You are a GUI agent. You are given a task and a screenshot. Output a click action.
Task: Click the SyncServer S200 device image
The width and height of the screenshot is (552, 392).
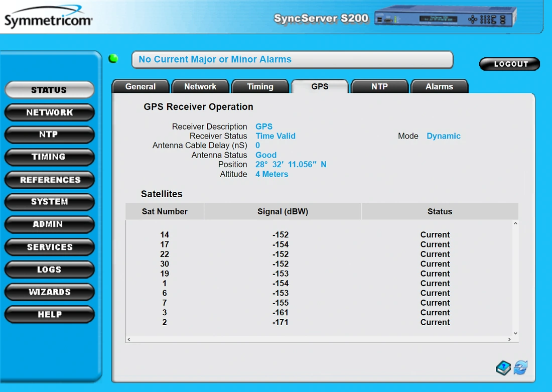[x=445, y=19]
